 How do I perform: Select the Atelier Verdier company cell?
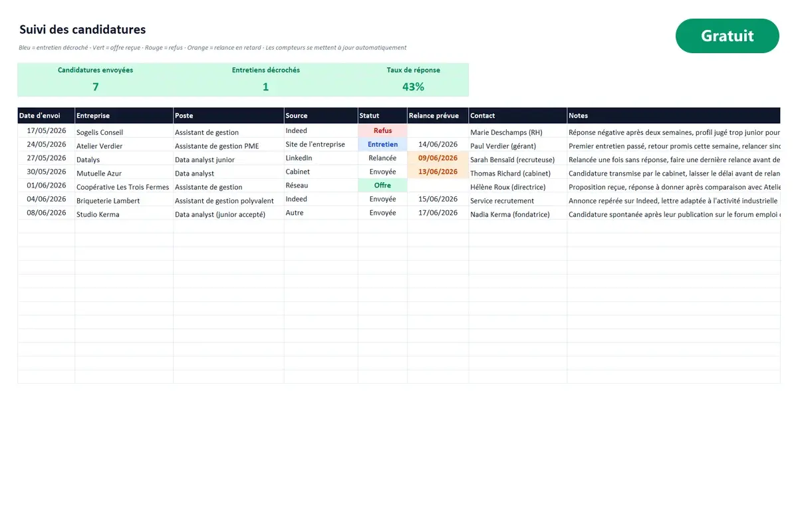(124, 145)
